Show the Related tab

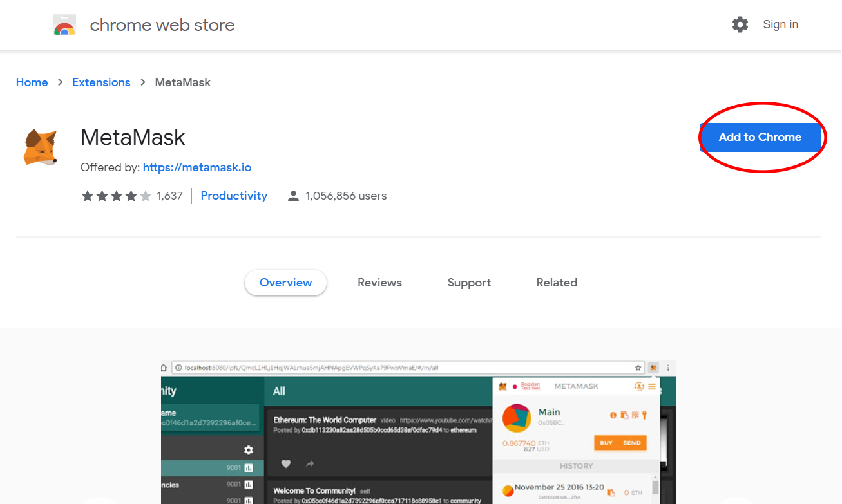click(557, 283)
